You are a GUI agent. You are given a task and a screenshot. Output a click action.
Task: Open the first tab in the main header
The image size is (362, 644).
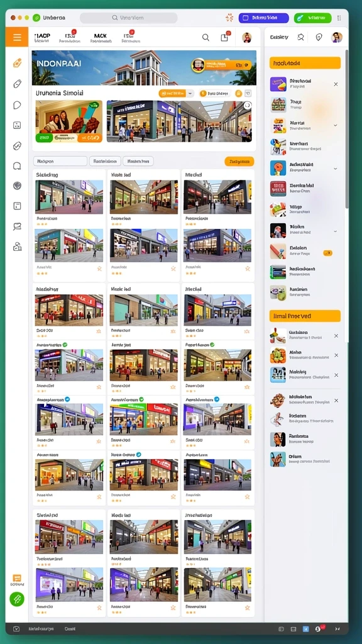tap(42, 38)
